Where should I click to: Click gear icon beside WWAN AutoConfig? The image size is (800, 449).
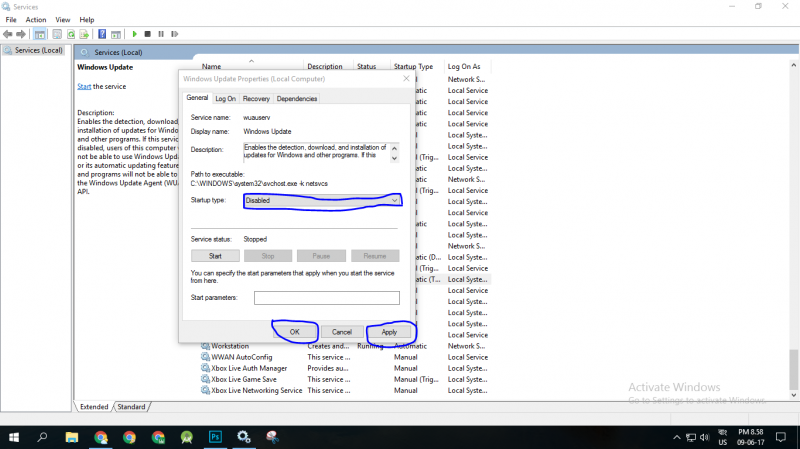[x=205, y=357]
